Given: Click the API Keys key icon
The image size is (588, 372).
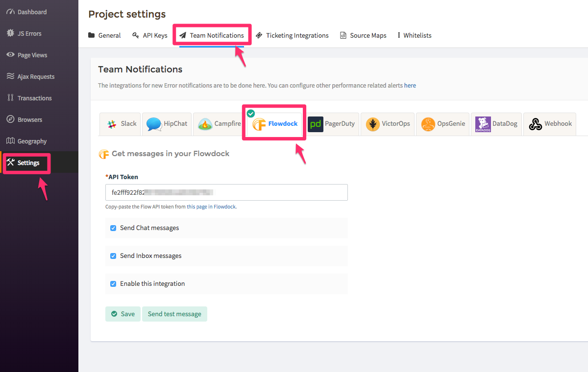Looking at the screenshot, I should (x=136, y=35).
